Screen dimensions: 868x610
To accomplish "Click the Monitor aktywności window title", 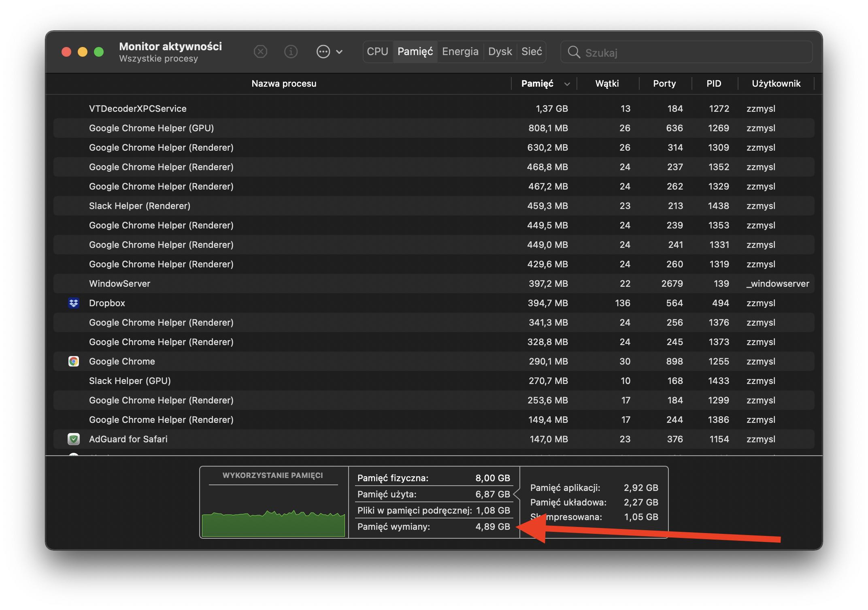I will 170,46.
